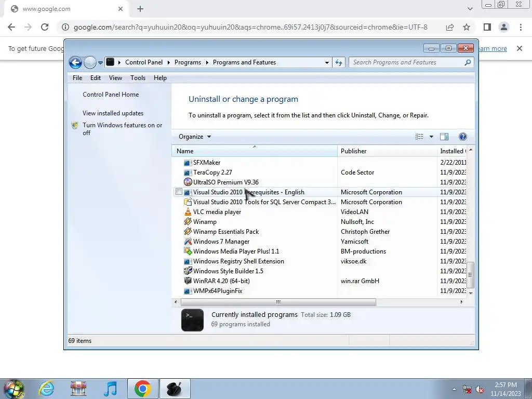The image size is (532, 399).
Task: Select the win.rar GmbH publisher cell
Action: point(360,281)
